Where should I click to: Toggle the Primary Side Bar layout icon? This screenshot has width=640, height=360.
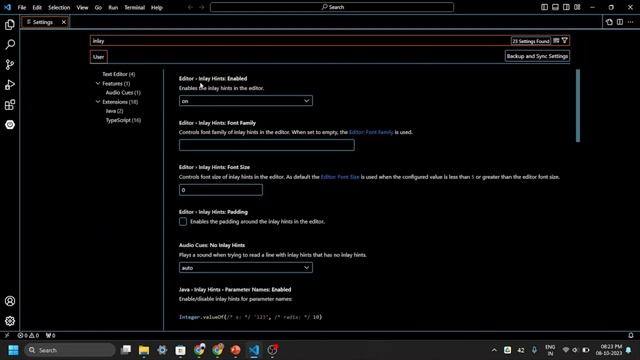pos(544,7)
